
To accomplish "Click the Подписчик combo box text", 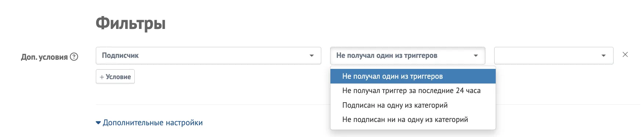I will pyautogui.click(x=120, y=56).
